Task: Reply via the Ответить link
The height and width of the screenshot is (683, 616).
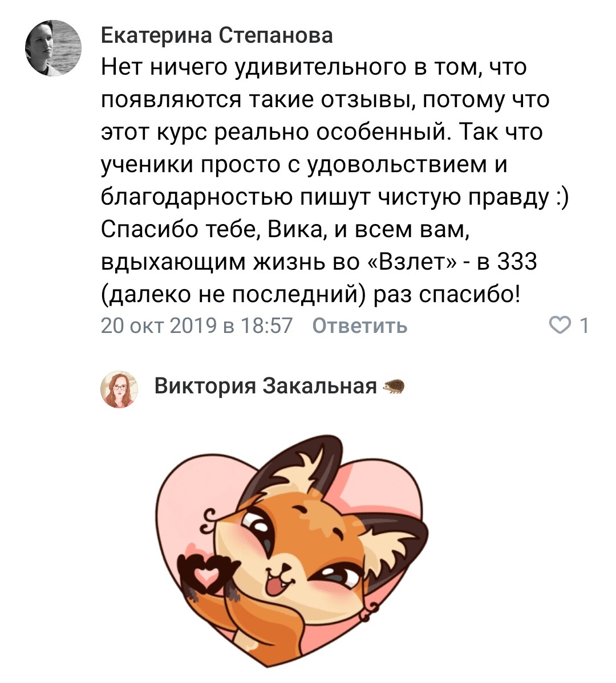Action: tap(360, 326)
